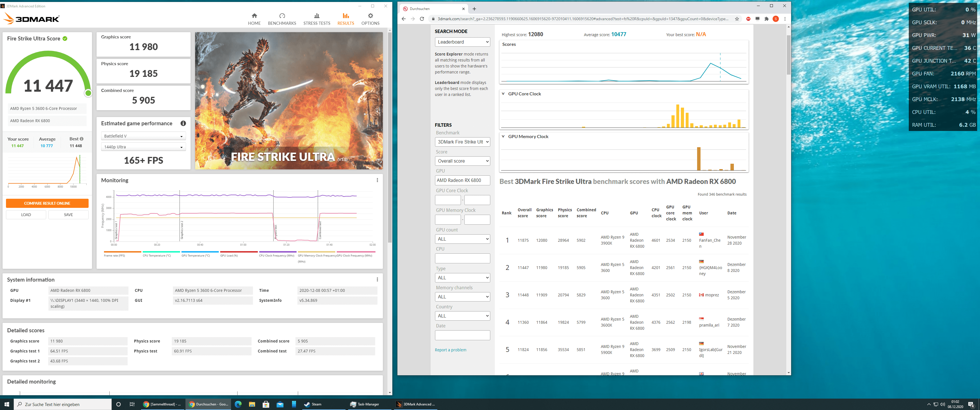Click the Report a problem link
Image resolution: width=980 pixels, height=410 pixels.
450,350
